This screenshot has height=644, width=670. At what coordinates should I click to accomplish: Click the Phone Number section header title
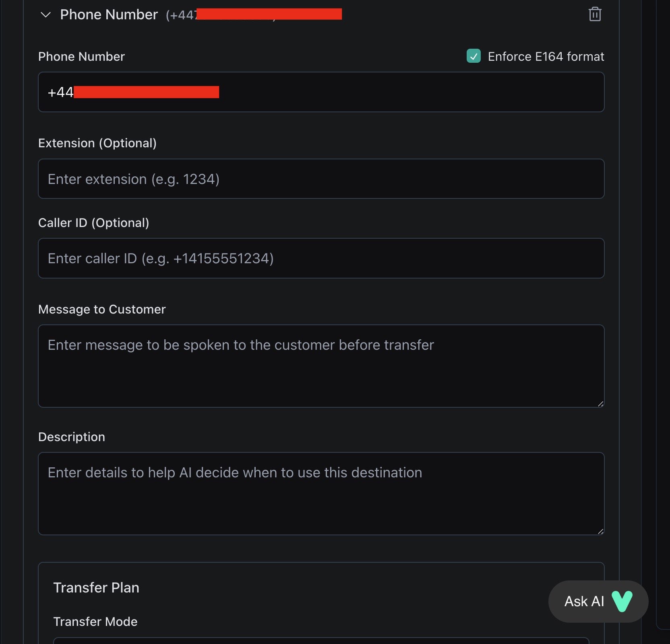pos(109,15)
